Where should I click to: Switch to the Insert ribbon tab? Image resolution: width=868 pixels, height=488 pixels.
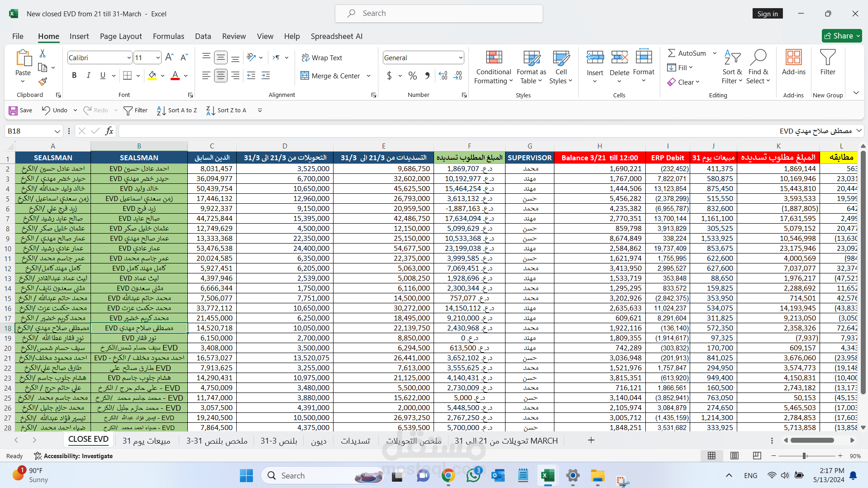[79, 36]
